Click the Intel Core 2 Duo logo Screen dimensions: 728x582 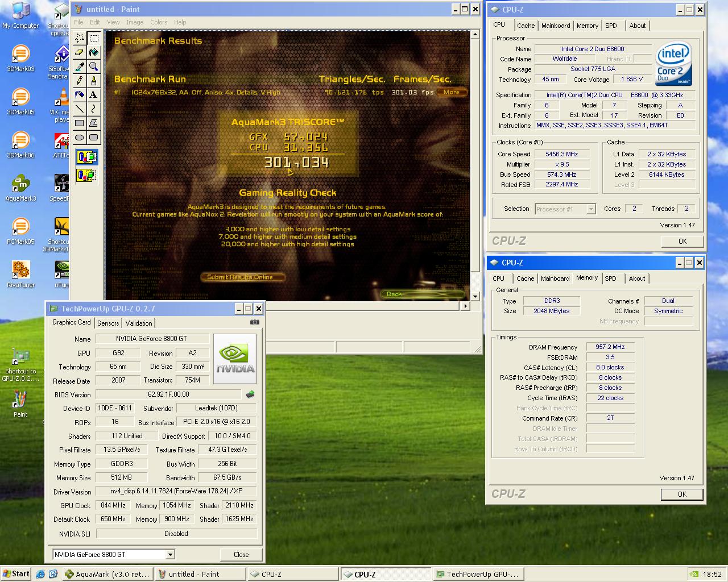(x=674, y=64)
